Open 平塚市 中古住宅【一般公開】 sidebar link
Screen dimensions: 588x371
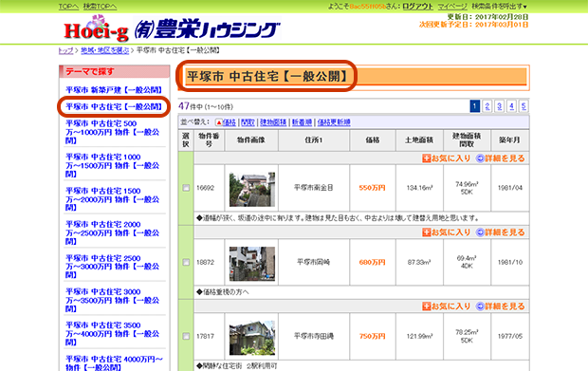[114, 107]
